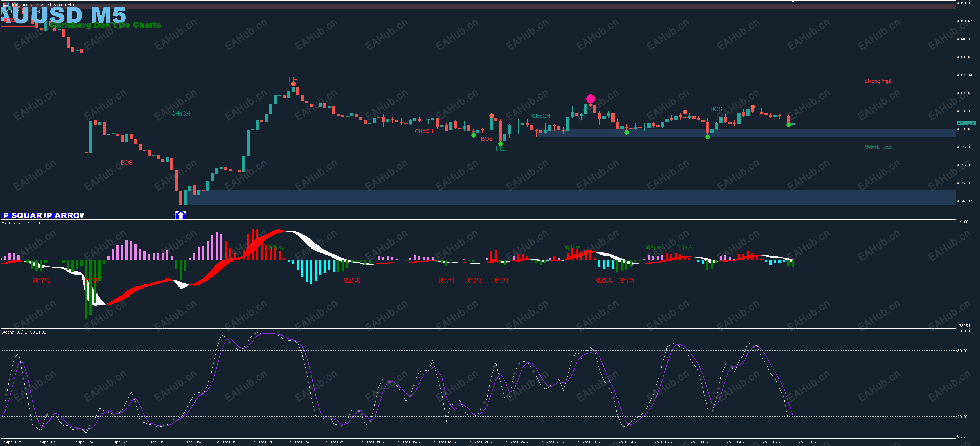Click the green dot above HL label
This screenshot has width=980, height=446.
click(x=501, y=144)
